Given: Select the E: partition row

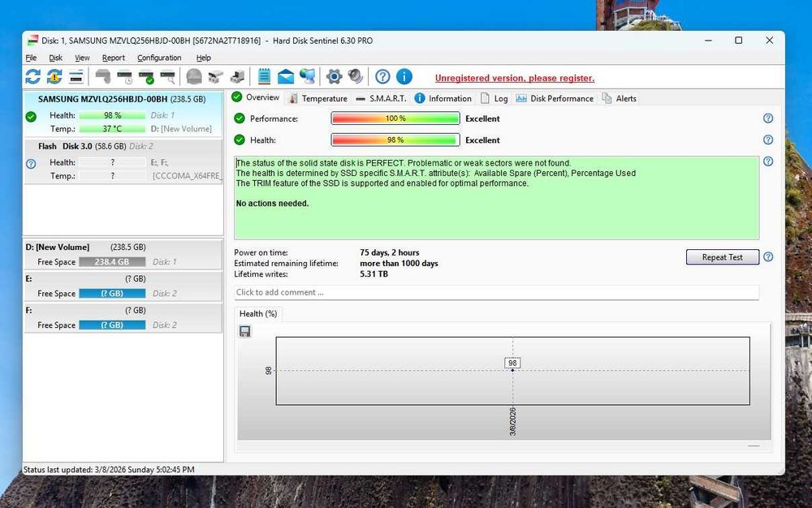Looking at the screenshot, I should pos(123,286).
